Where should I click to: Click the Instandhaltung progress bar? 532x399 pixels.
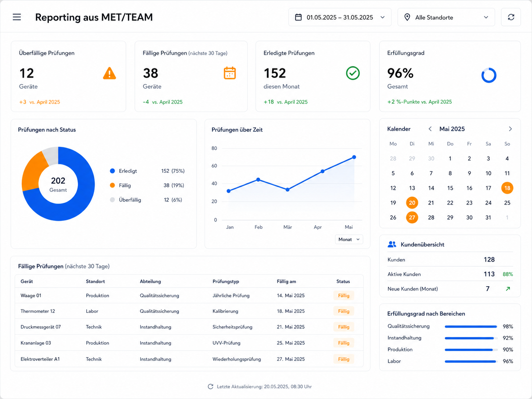471,338
